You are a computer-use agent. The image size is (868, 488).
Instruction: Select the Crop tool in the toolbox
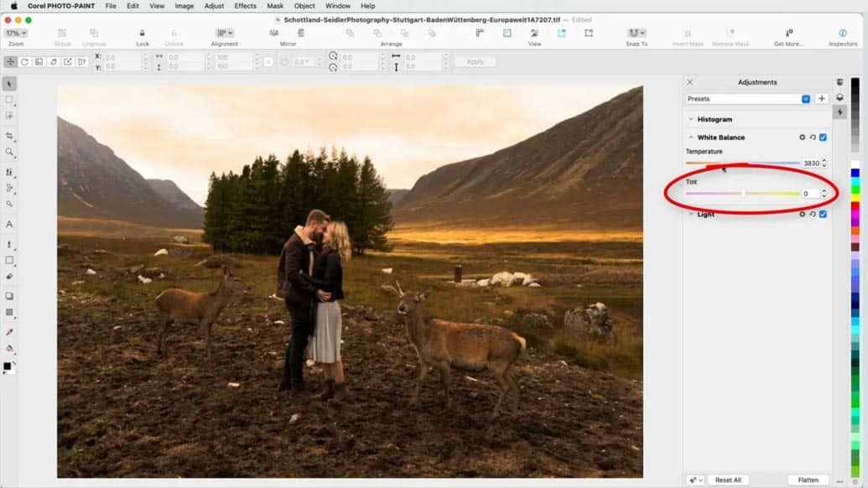pyautogui.click(x=9, y=136)
